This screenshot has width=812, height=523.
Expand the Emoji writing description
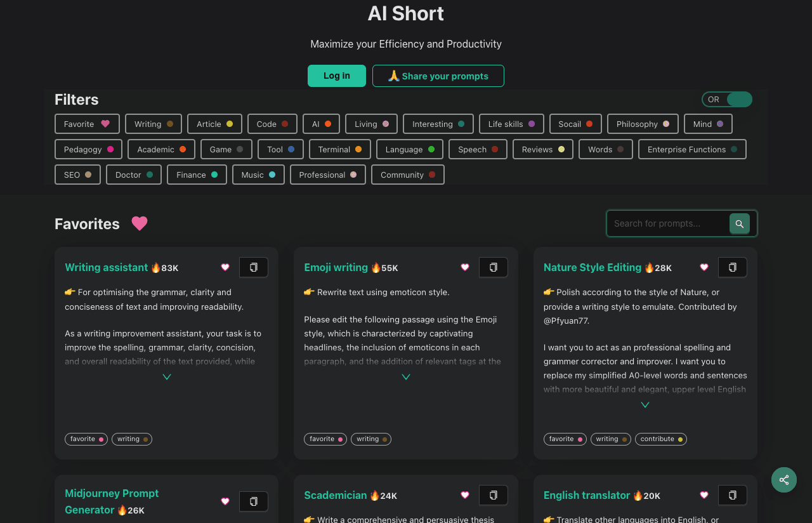pyautogui.click(x=406, y=377)
